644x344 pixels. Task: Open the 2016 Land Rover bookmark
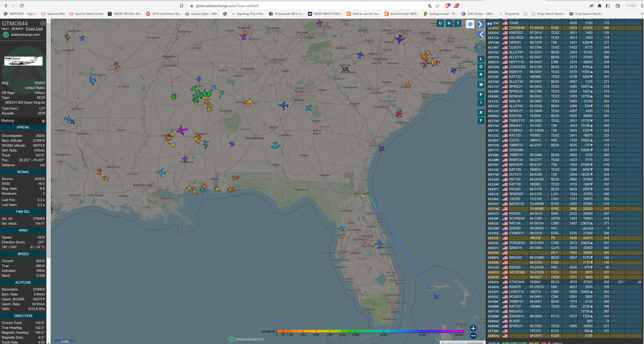[x=163, y=14]
